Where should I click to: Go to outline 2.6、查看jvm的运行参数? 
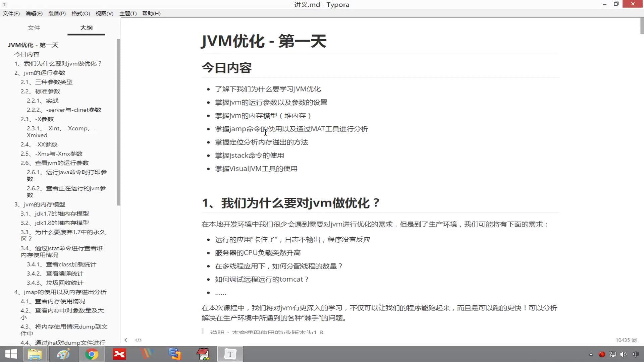point(55,163)
